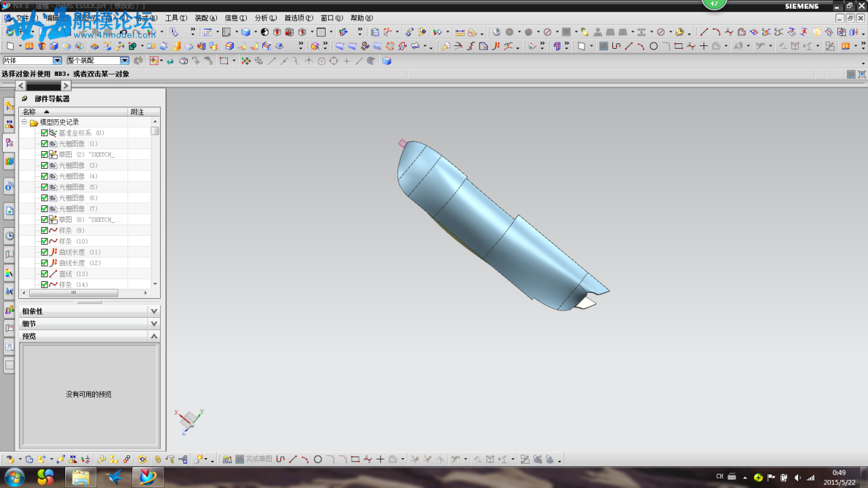Click the navigator vertical scrollbar down arrow
Screen dimensions: 868x488
coord(155,284)
